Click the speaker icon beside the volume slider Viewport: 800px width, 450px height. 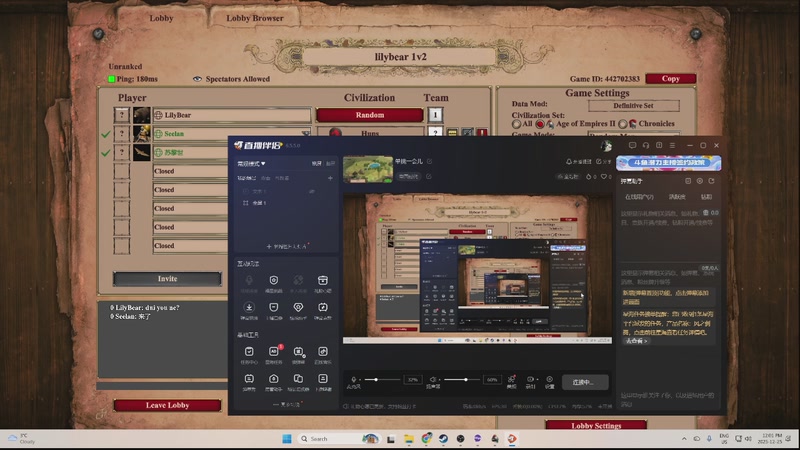[433, 380]
